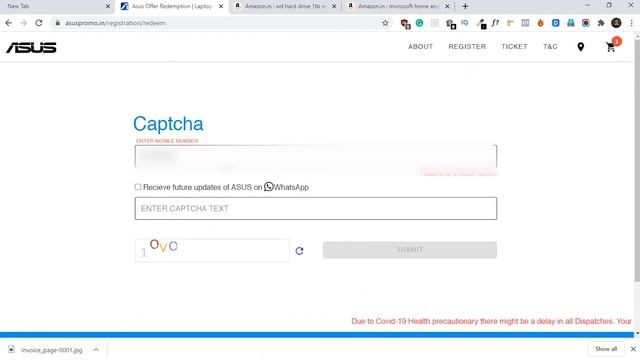Click the captcha image showing OVC
This screenshot has width=640, height=360.
[x=212, y=250]
